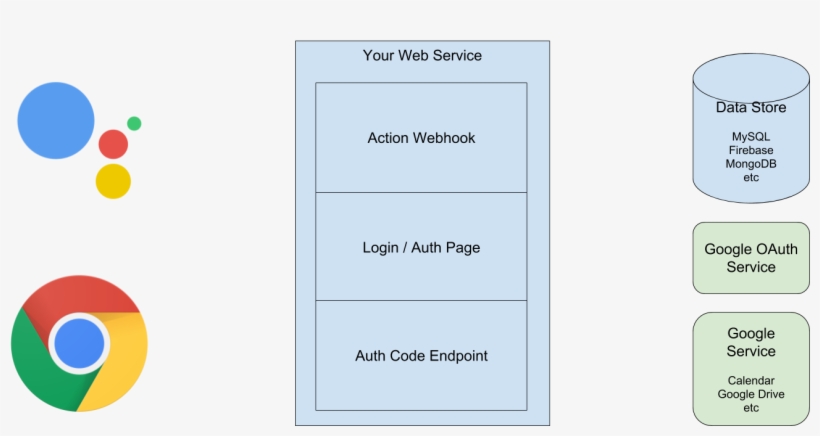The height and width of the screenshot is (436, 820).
Task: Click the yellow circle in Assistant logo
Action: 113,181
